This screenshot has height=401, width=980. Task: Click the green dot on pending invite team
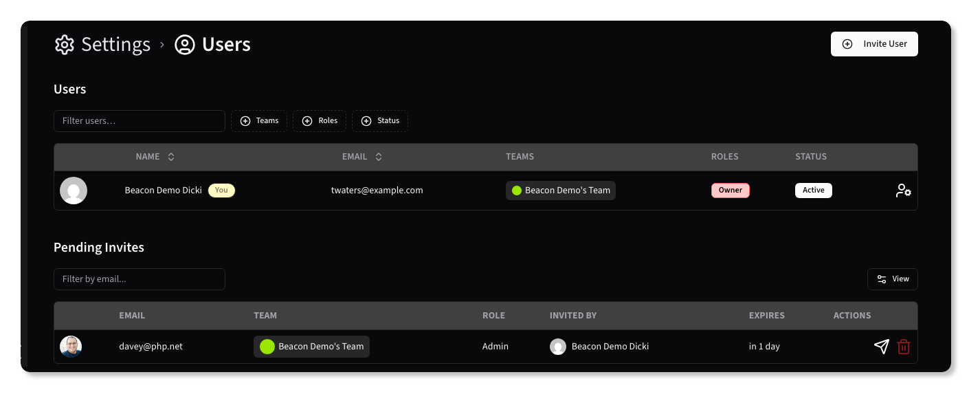coord(267,347)
